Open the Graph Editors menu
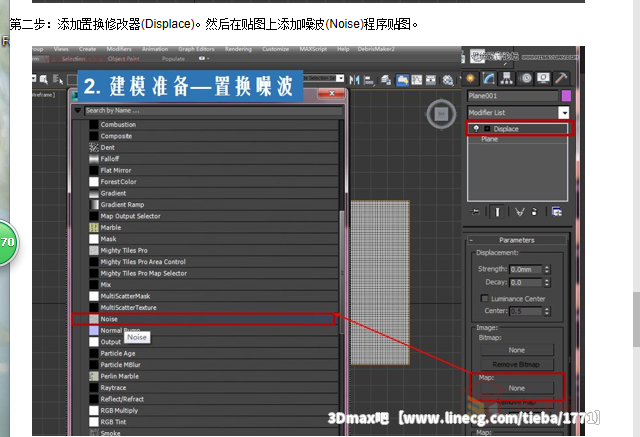The height and width of the screenshot is (437, 640). [x=196, y=49]
